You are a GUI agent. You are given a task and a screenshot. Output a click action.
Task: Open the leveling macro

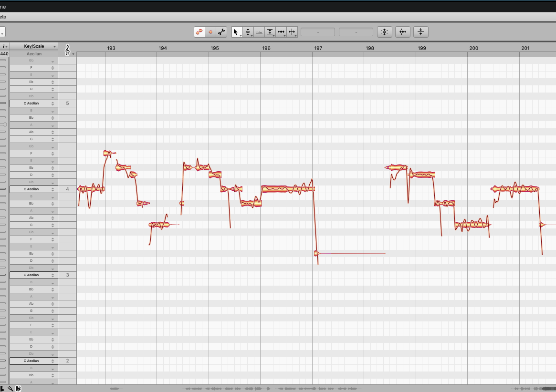[420, 32]
